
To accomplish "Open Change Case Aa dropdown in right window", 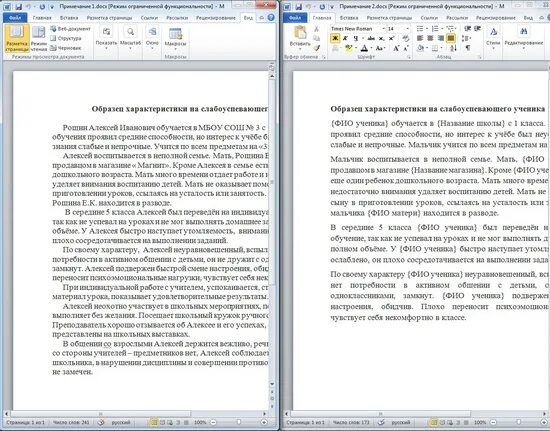I will [380, 48].
